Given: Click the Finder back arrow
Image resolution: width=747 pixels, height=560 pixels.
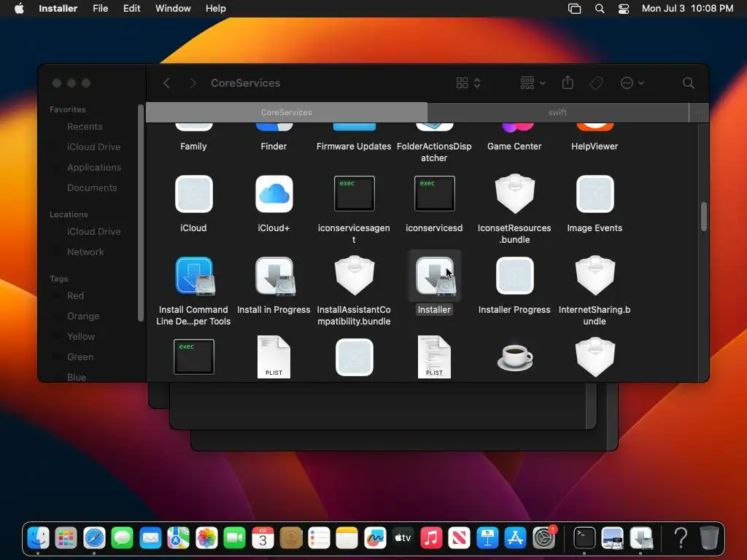Looking at the screenshot, I should click(166, 83).
